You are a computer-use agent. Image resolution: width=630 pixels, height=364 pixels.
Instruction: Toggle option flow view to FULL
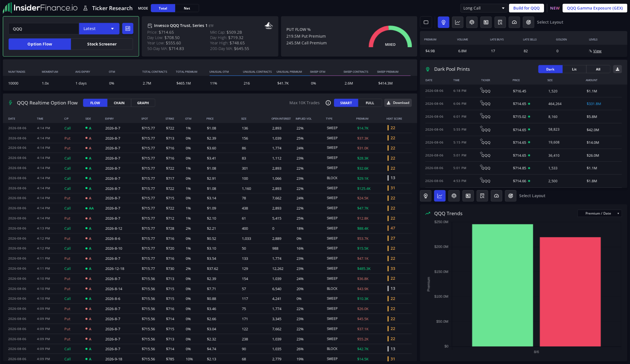pos(370,103)
